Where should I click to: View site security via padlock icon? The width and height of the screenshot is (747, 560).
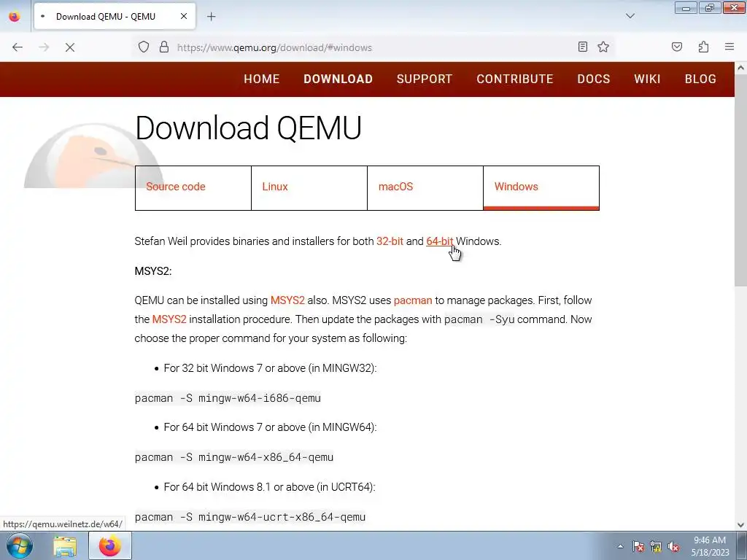(x=164, y=47)
